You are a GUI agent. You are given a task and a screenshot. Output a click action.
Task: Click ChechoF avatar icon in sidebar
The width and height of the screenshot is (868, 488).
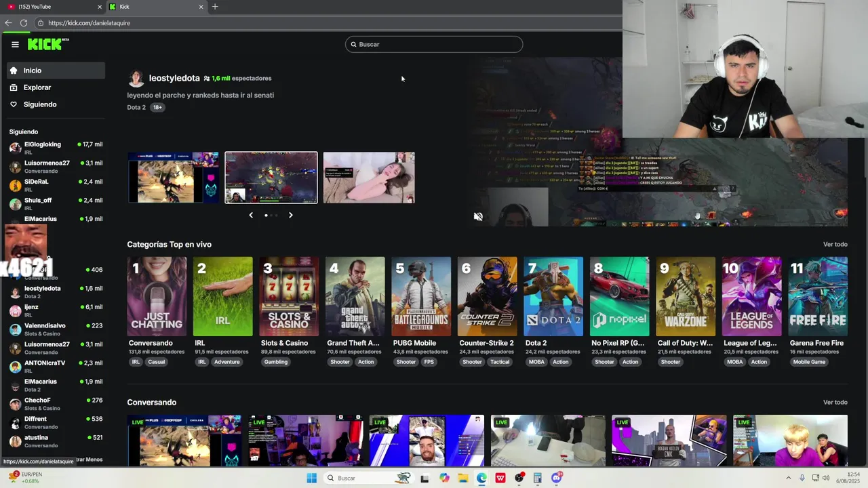point(15,403)
